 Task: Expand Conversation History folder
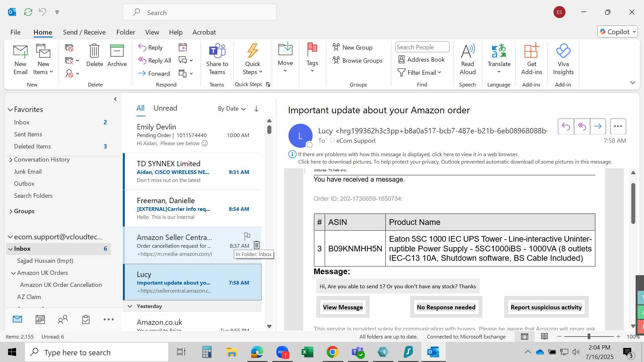point(11,160)
